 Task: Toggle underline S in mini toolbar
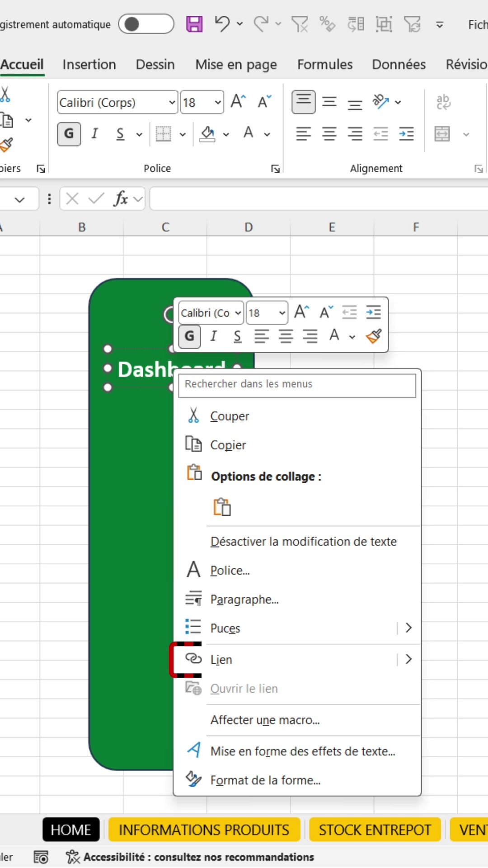coord(237,336)
